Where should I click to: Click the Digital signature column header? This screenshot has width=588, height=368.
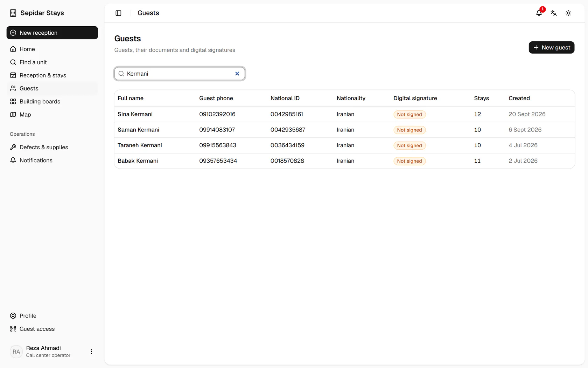point(415,98)
